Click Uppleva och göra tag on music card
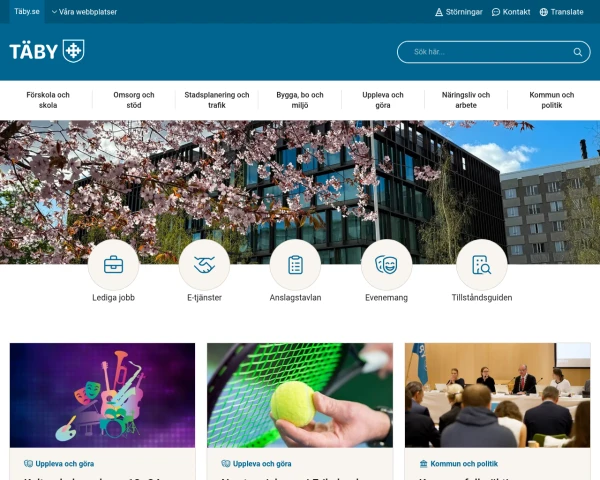 point(65,464)
